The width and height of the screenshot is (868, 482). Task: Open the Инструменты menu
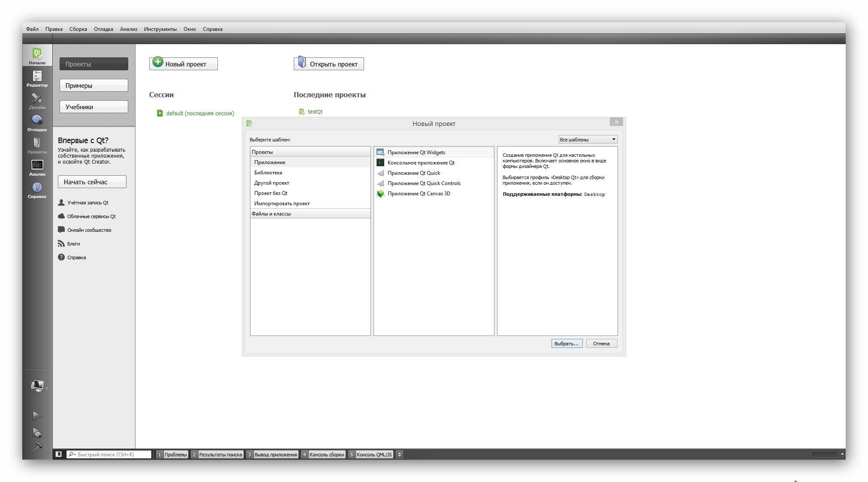point(160,29)
